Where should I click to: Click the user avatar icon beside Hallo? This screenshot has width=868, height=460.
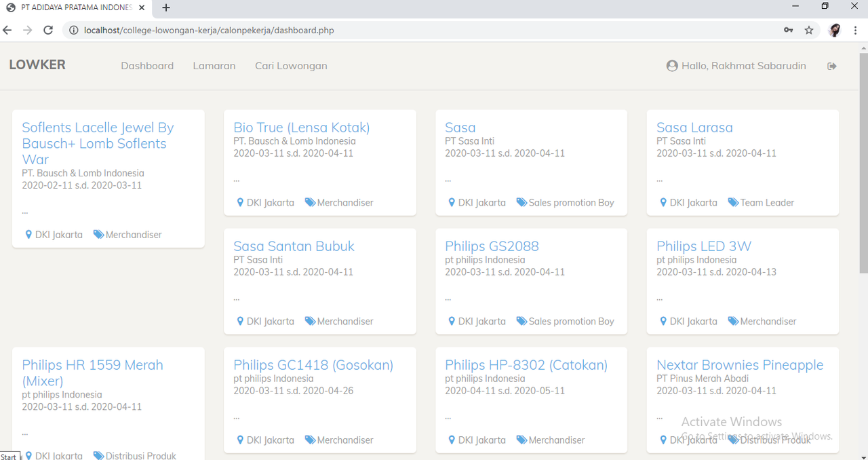point(672,66)
